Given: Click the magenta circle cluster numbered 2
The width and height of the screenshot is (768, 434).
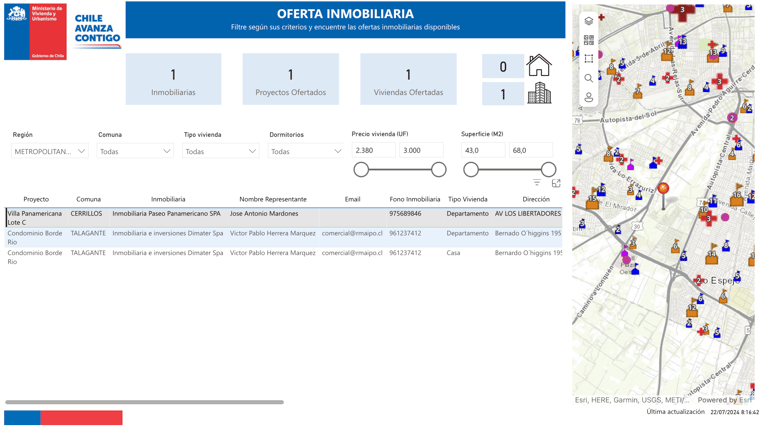Looking at the screenshot, I should [732, 118].
